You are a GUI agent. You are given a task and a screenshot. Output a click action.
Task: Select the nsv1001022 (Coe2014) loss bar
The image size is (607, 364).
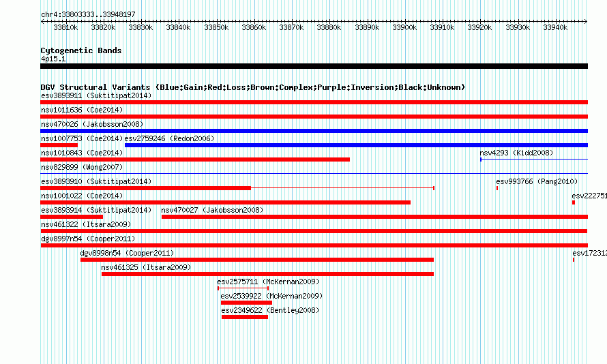click(225, 202)
